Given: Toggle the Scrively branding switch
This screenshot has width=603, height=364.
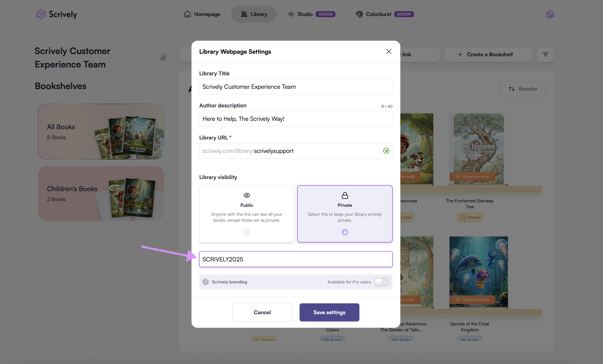Looking at the screenshot, I should 381,282.
